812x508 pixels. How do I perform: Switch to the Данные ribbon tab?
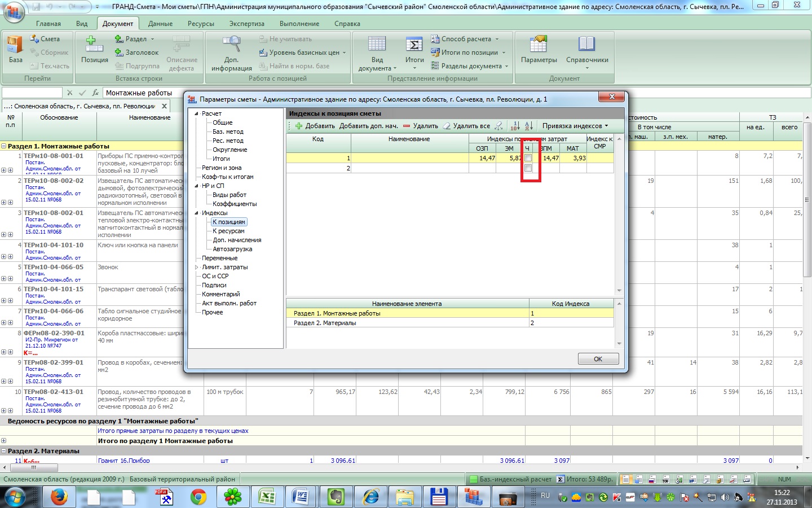(x=160, y=24)
